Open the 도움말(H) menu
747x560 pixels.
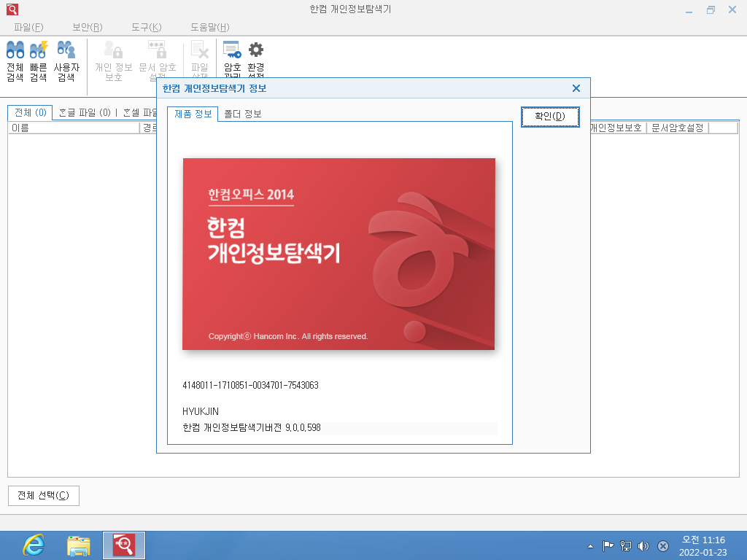tap(209, 27)
